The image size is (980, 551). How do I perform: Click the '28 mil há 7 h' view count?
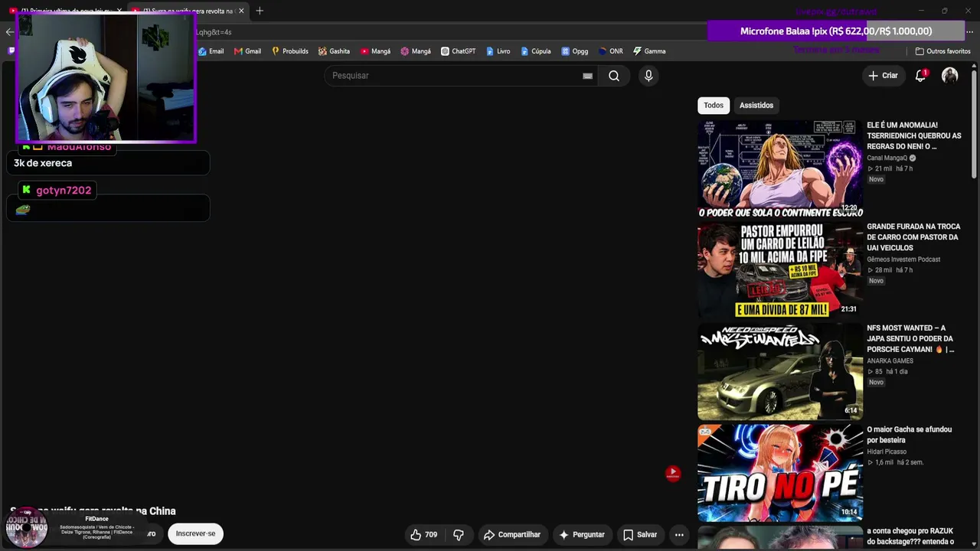(x=890, y=270)
